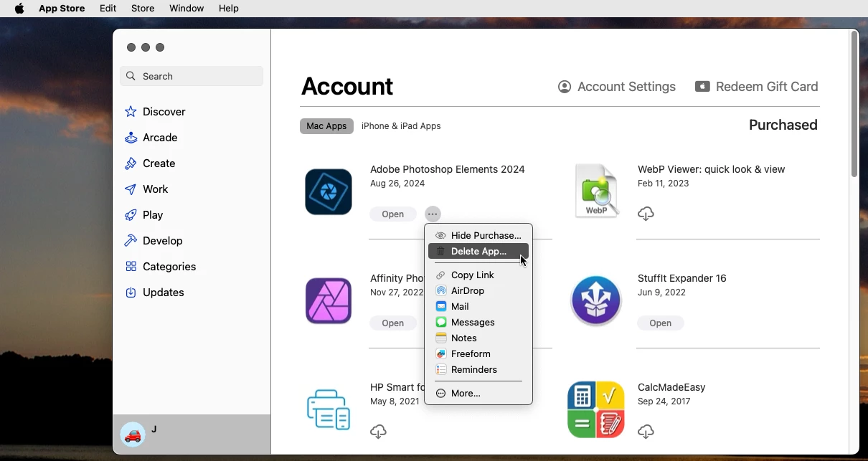Share via Mail
Viewport: 868px width, 461px height.
pyautogui.click(x=478, y=306)
